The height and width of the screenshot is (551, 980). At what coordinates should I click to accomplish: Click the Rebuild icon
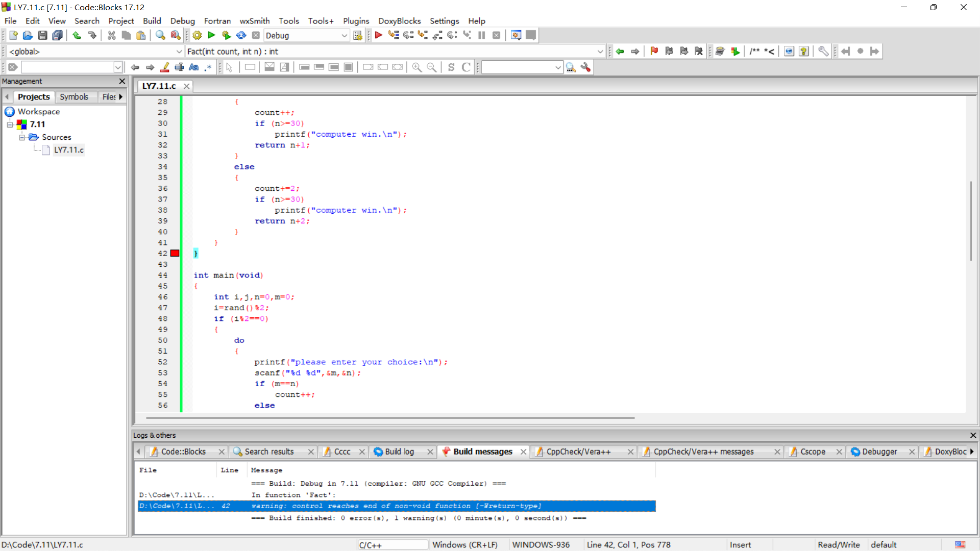coord(241,35)
